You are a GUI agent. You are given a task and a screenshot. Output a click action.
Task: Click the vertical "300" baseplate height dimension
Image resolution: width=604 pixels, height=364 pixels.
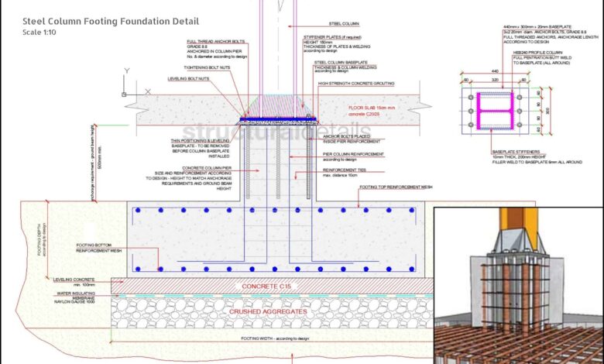pyautogui.click(x=547, y=111)
